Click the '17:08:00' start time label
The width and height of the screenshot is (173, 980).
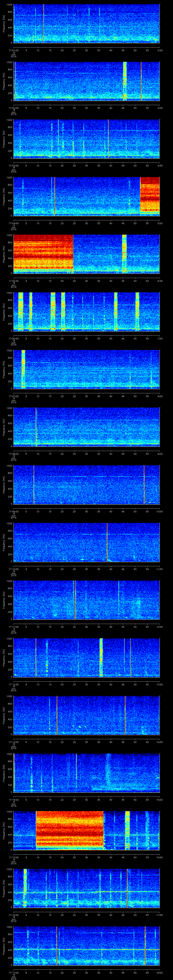pos(13,454)
